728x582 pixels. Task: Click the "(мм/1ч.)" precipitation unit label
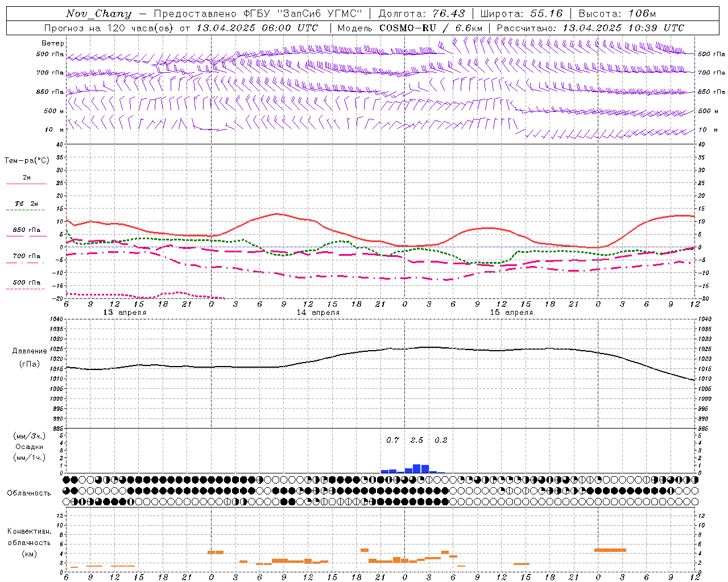tap(30, 458)
